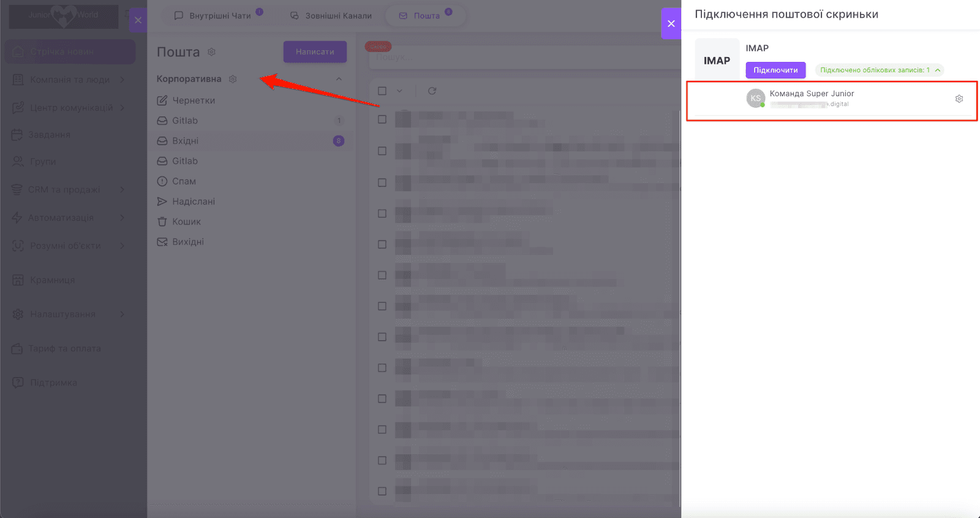The width and height of the screenshot is (980, 518).
Task: Click the mail search field
Action: pos(524,57)
